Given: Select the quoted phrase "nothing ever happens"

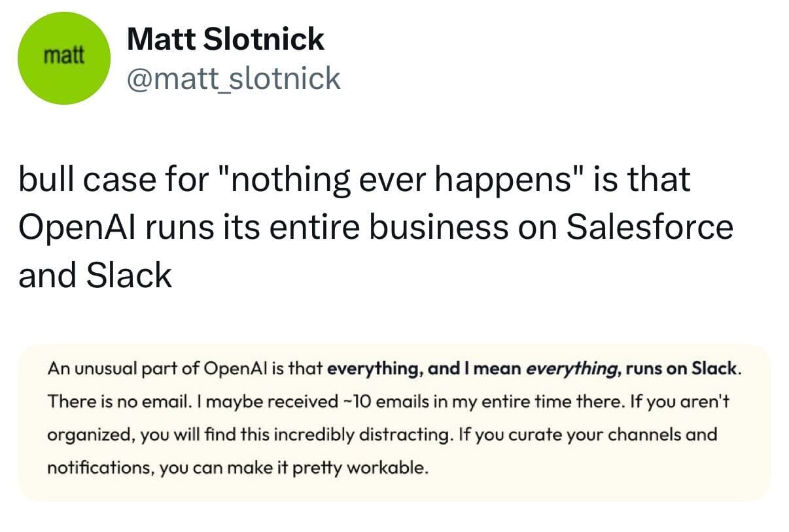Looking at the screenshot, I should coord(393,179).
